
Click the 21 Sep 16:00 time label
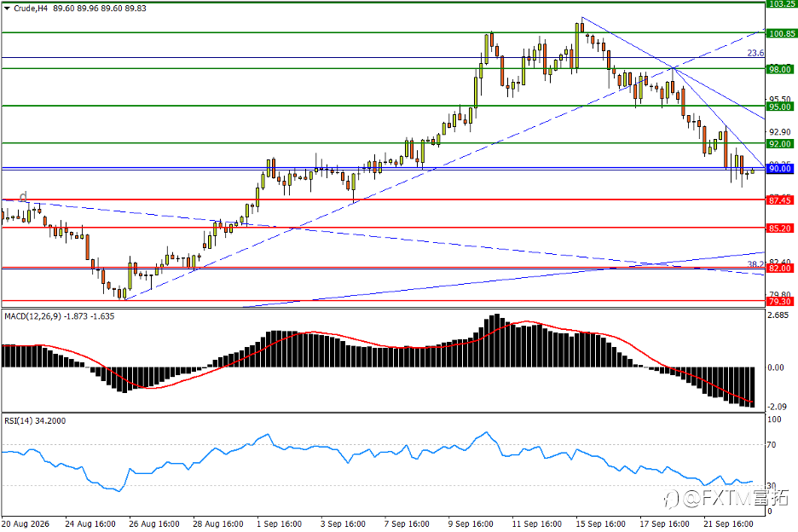tap(728, 523)
